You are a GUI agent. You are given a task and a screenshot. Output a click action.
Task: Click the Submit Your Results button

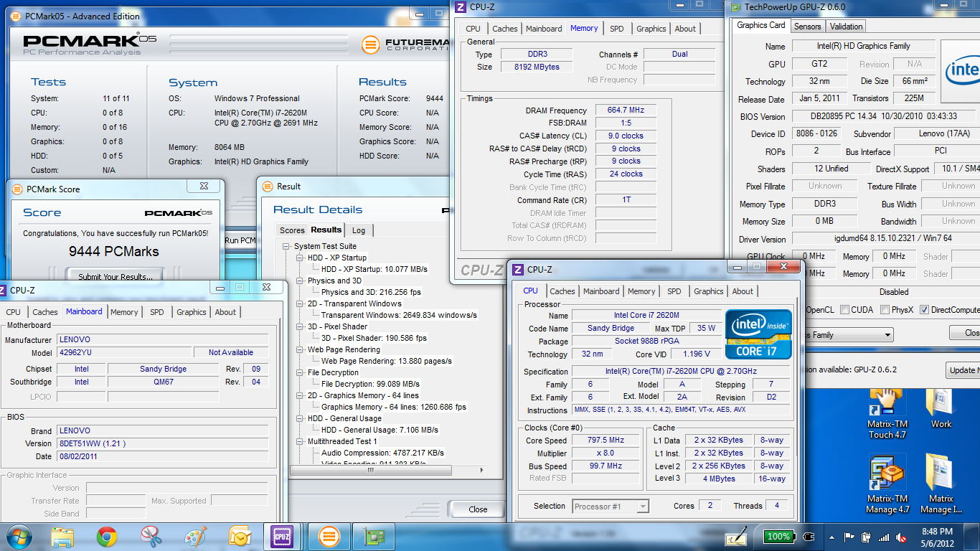click(115, 276)
